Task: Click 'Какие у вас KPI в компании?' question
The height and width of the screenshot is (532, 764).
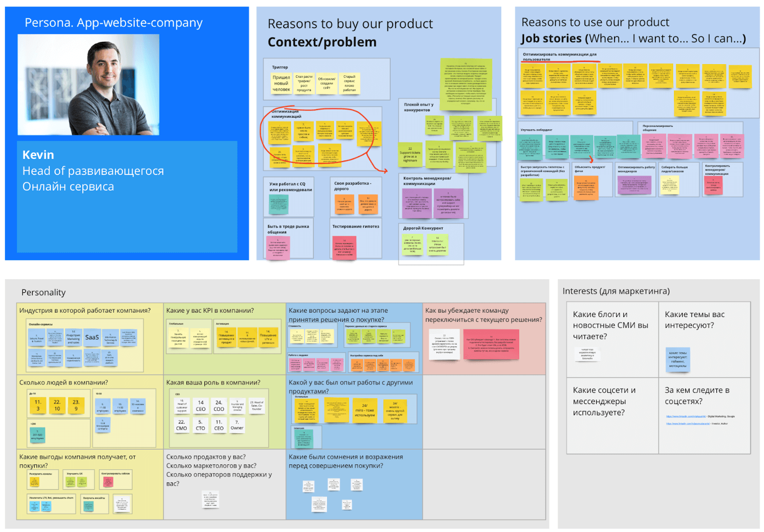Action: click(210, 310)
